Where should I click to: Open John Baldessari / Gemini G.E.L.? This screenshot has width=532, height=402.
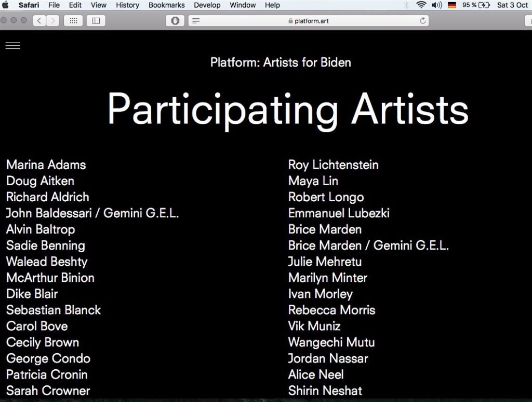point(92,213)
